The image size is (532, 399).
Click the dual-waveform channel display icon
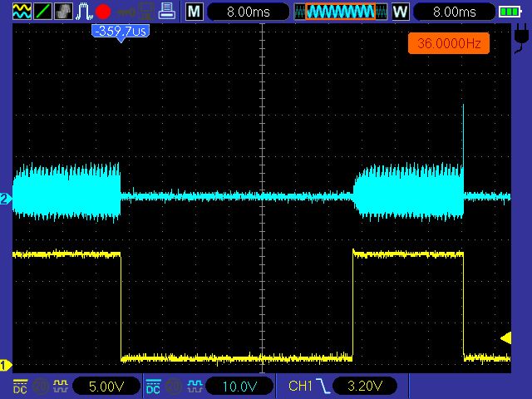pyautogui.click(x=22, y=12)
